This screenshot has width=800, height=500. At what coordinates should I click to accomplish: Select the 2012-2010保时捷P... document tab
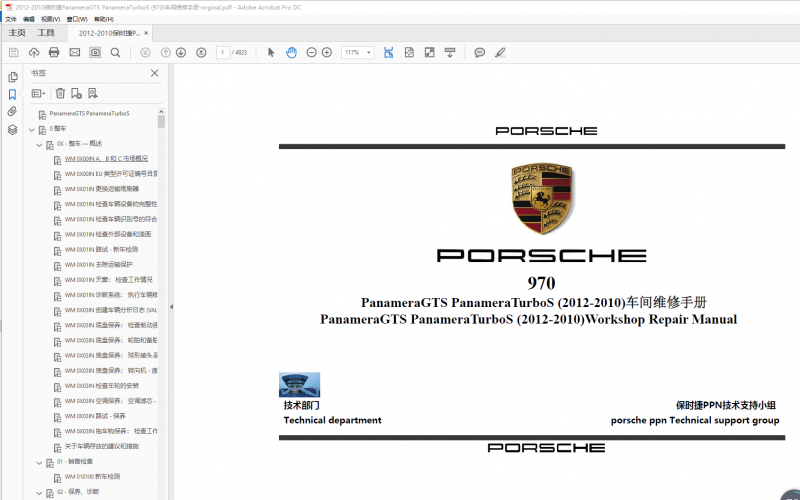[109, 33]
